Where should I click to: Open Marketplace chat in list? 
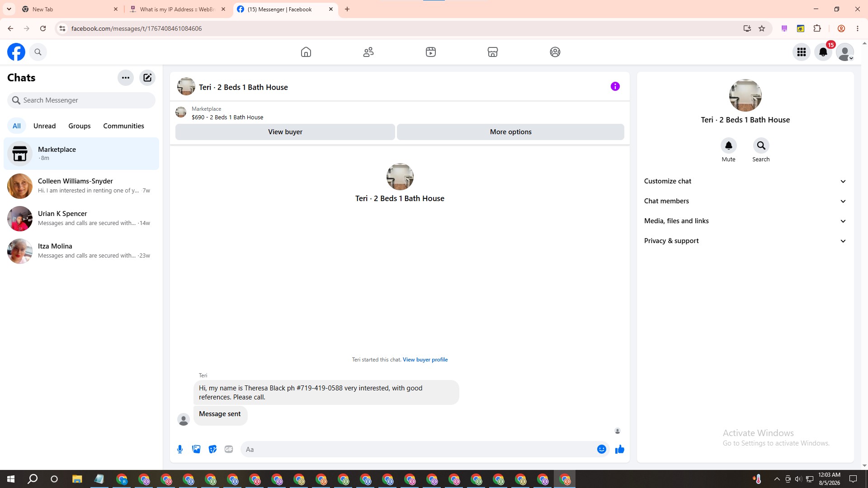[81, 154]
